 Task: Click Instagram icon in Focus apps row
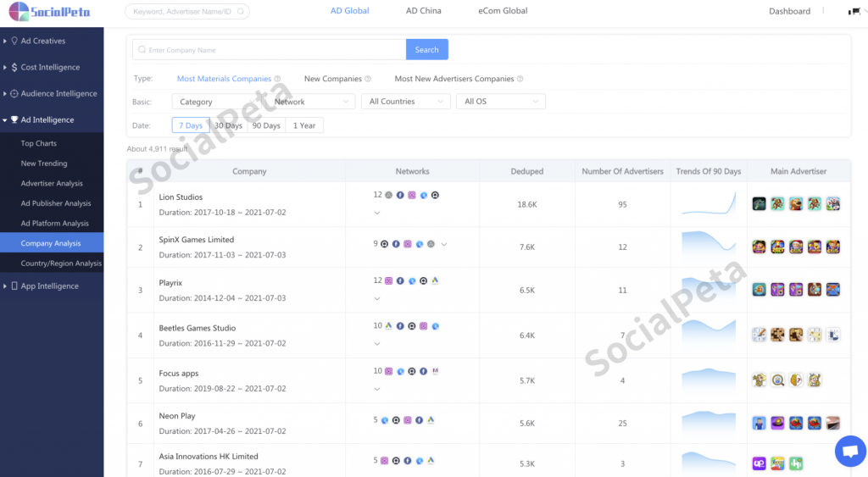388,371
